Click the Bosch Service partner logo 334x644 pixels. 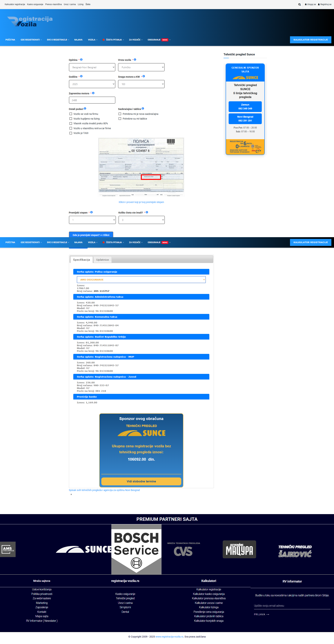[136, 549]
